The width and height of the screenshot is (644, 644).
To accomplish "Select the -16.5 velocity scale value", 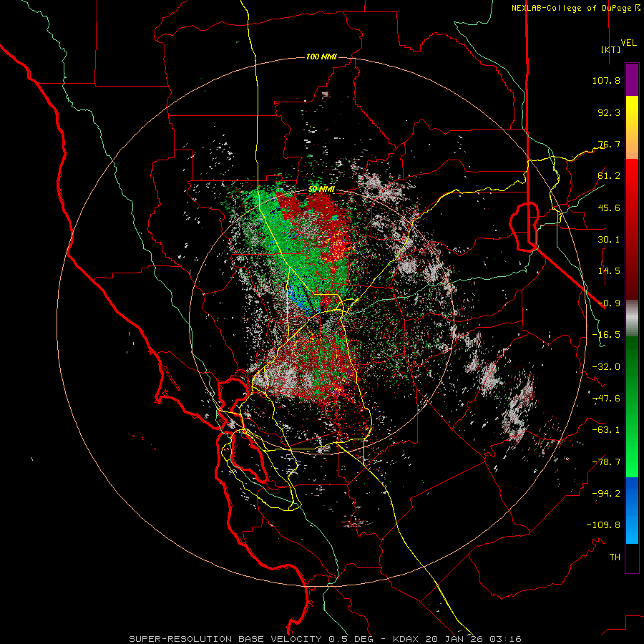I will click(606, 335).
